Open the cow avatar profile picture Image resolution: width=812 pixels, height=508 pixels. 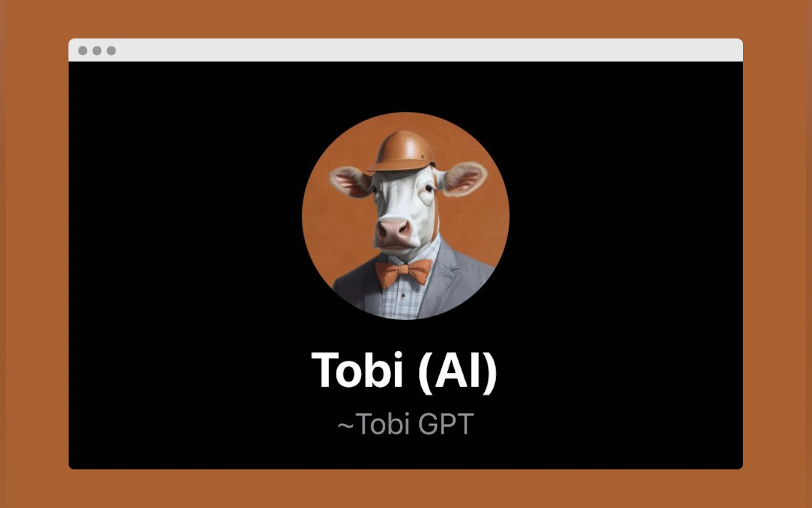click(405, 216)
